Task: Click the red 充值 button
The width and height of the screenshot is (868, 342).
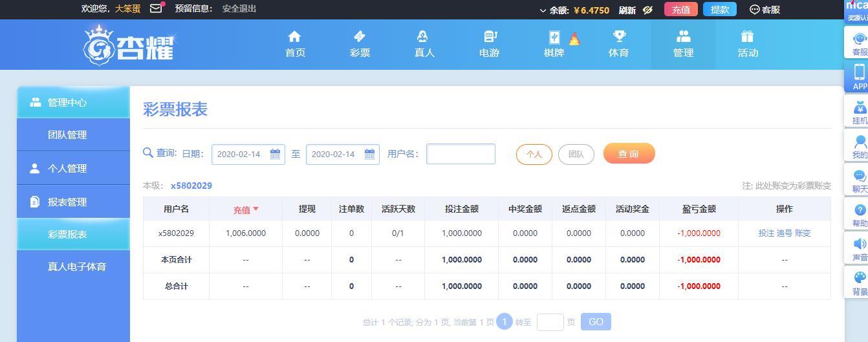Action: coord(680,10)
